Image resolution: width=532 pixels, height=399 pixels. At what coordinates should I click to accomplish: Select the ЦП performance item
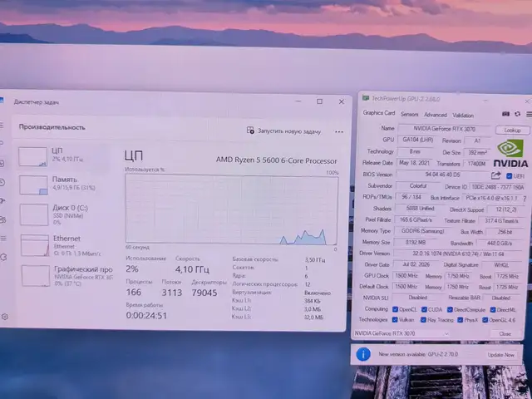65,156
